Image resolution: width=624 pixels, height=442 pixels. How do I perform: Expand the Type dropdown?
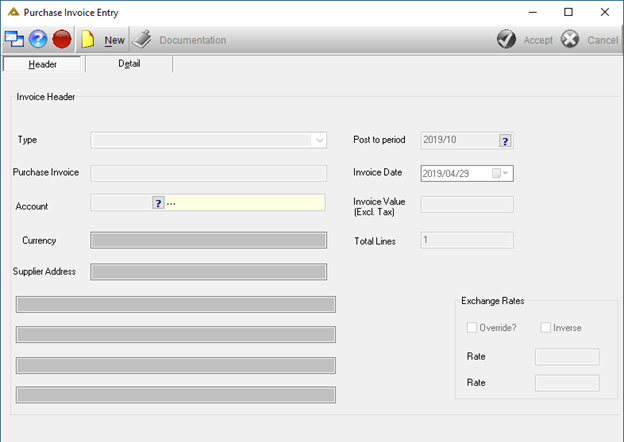(320, 140)
